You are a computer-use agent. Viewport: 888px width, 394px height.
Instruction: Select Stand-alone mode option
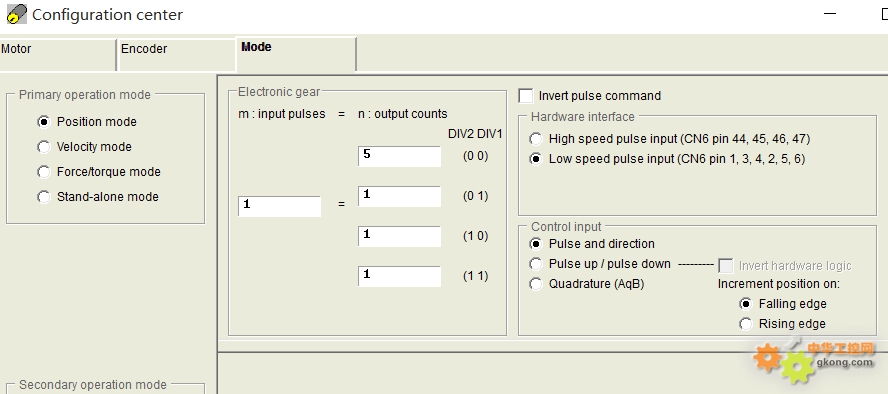pyautogui.click(x=44, y=197)
